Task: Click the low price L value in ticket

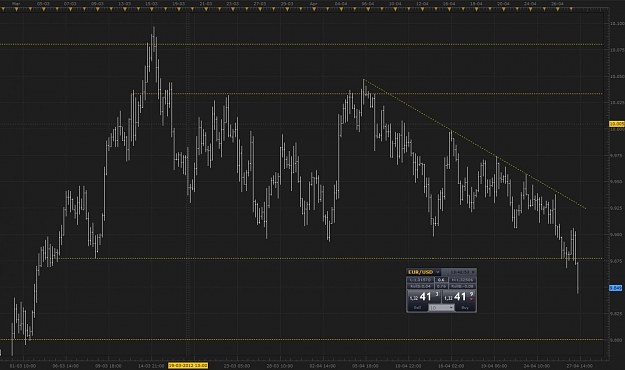Action: click(x=421, y=280)
